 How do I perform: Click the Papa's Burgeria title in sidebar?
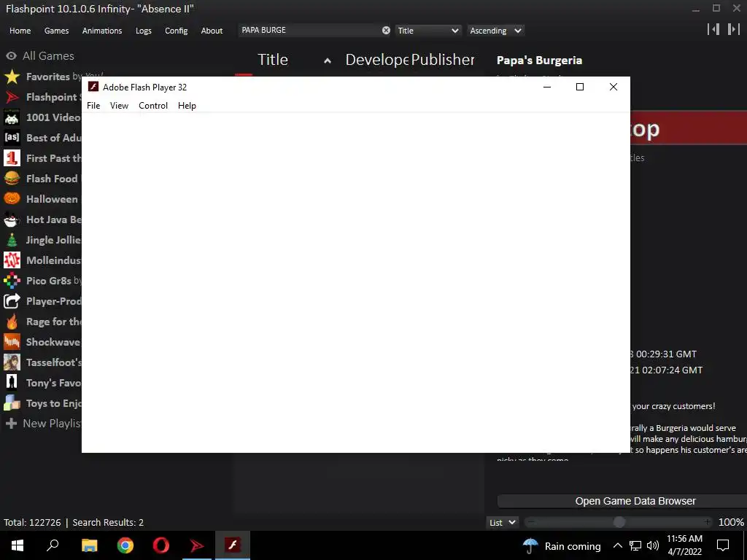(539, 61)
